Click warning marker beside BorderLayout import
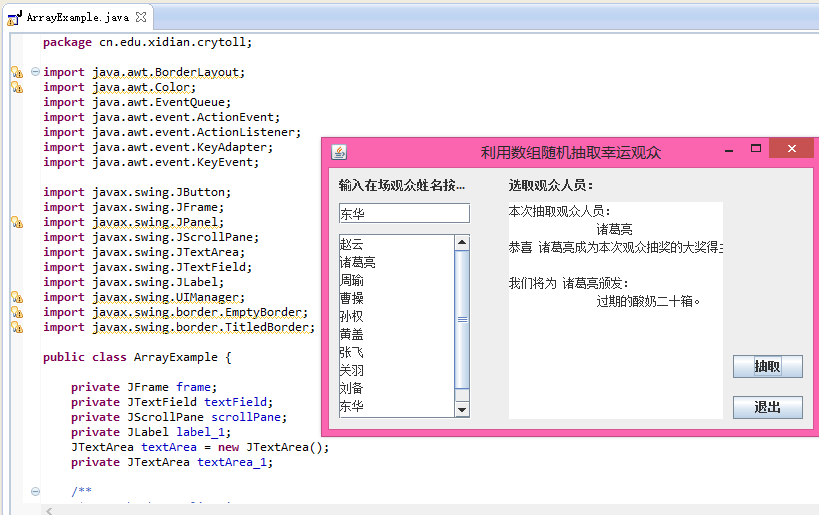Viewport: 819px width, 515px height. coord(17,72)
